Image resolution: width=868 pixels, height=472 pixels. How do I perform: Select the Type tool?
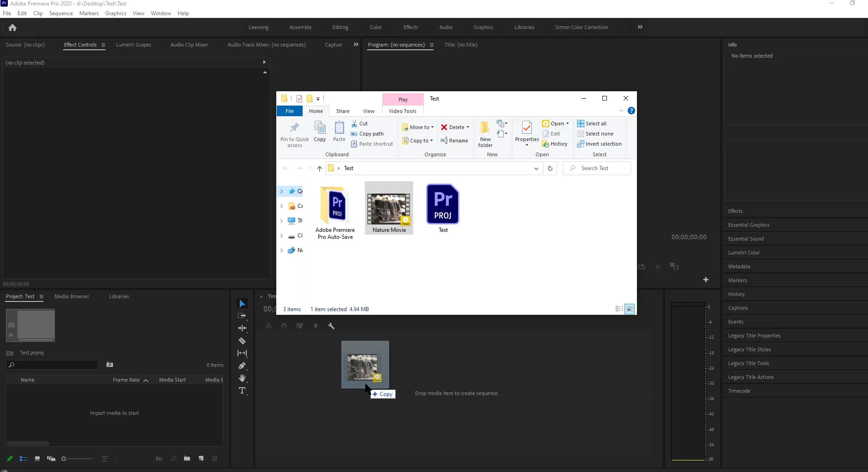pyautogui.click(x=242, y=391)
